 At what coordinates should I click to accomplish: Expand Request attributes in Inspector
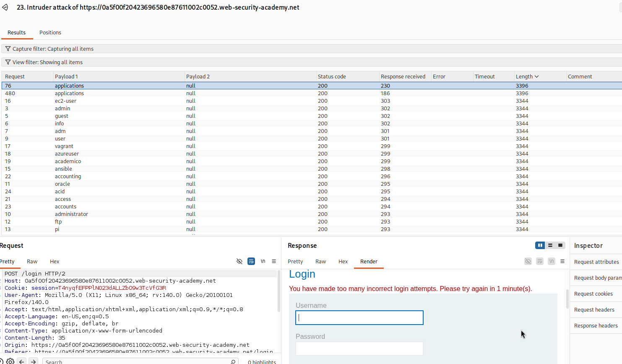(x=596, y=262)
